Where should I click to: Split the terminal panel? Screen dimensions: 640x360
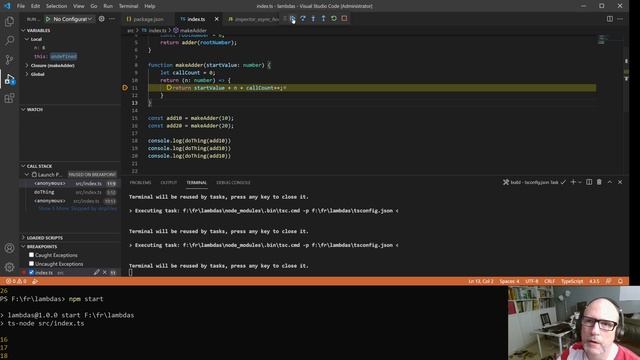pyautogui.click(x=589, y=182)
